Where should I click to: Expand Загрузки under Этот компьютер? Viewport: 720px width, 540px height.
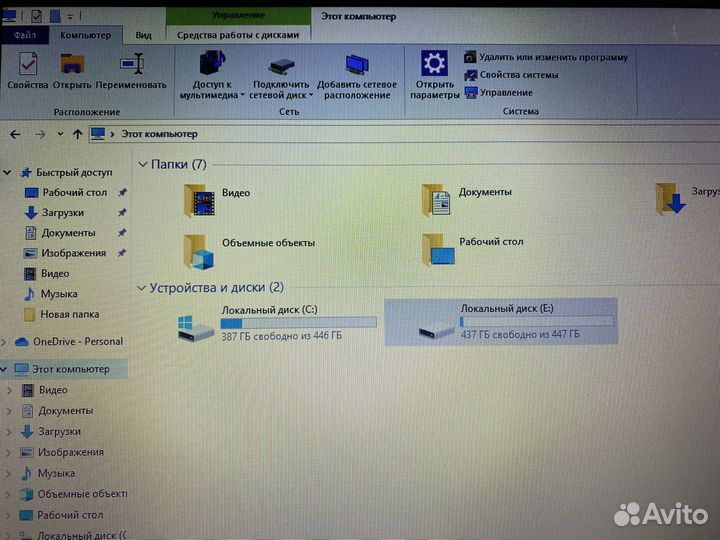(9, 432)
